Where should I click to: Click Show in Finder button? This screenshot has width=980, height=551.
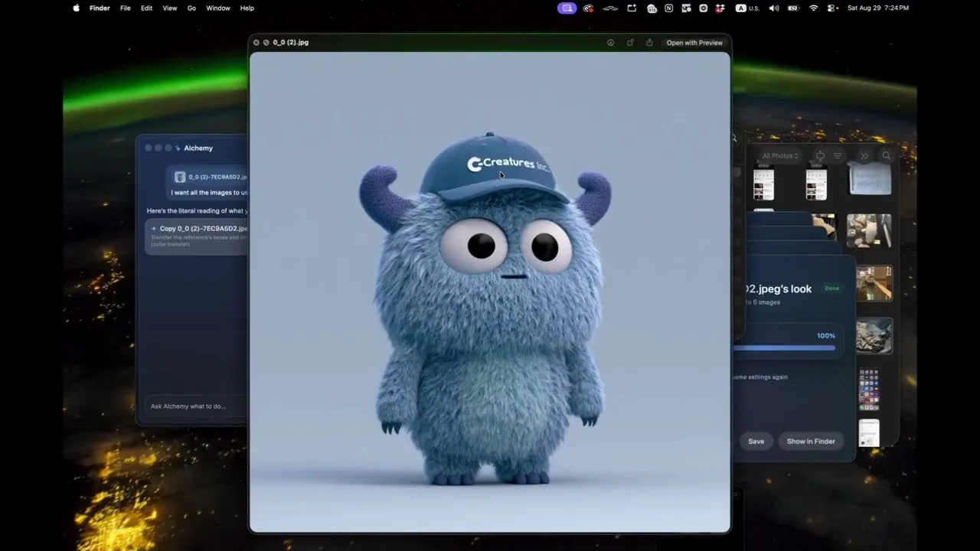pos(811,442)
